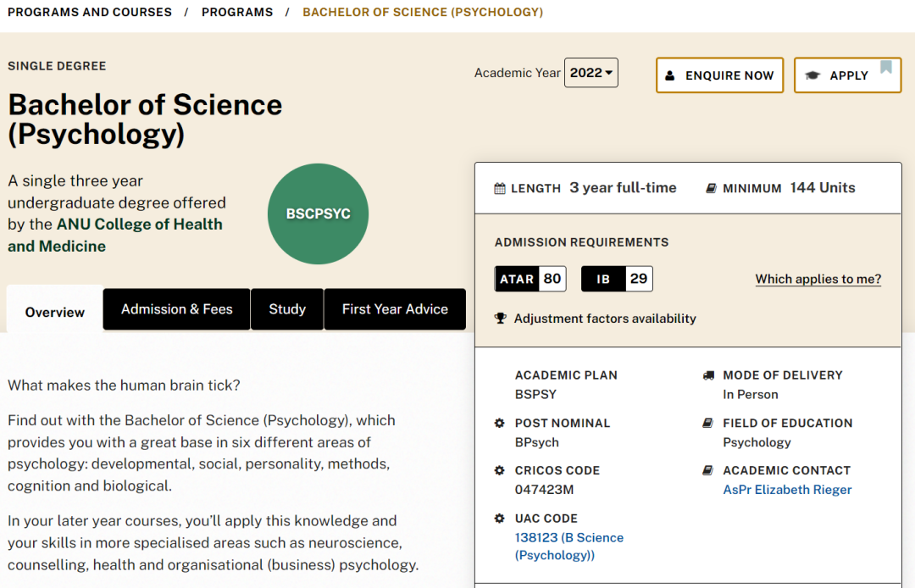Viewport: 915px width, 588px height.
Task: Click the trophy icon by Adjustment factors
Action: (x=500, y=319)
